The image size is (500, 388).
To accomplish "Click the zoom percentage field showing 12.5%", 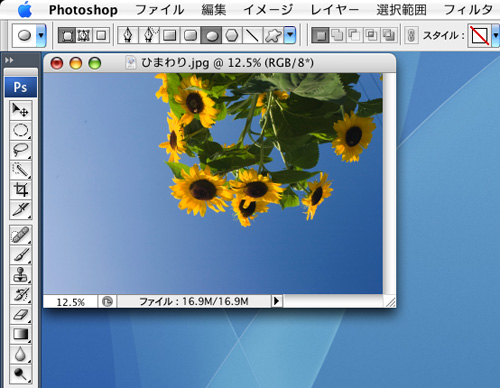I will pos(71,302).
